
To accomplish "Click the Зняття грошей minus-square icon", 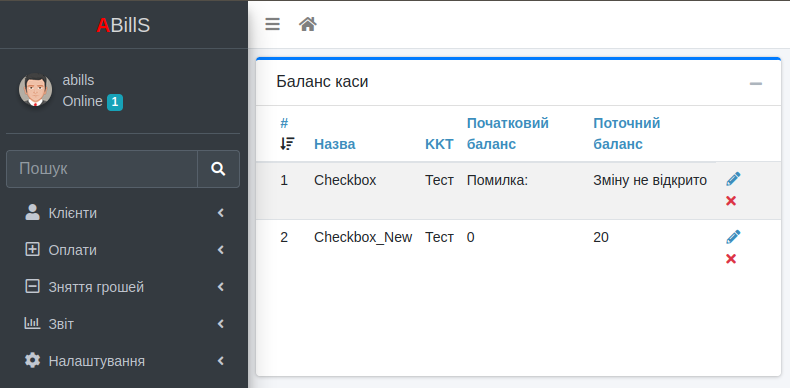I will [x=32, y=286].
